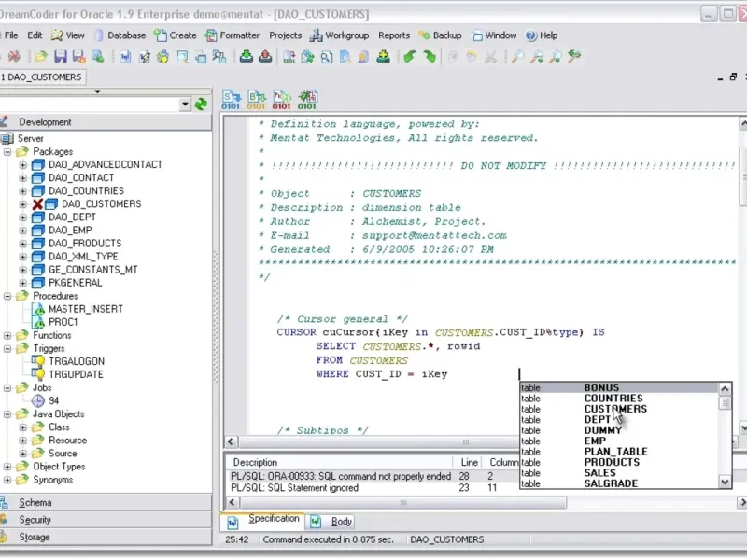Viewport: 747px width, 560px height.
Task: Click the red 0101 compile icon
Action: (281, 100)
